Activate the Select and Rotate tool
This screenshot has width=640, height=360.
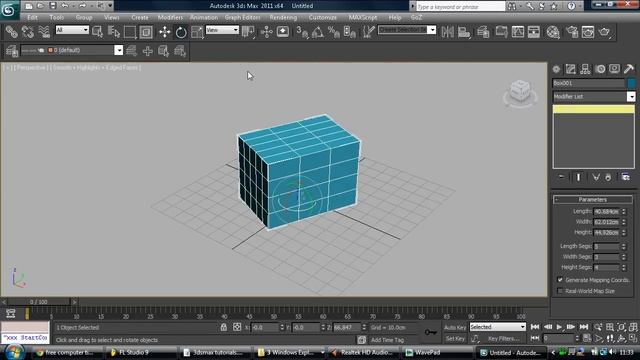[x=181, y=32]
